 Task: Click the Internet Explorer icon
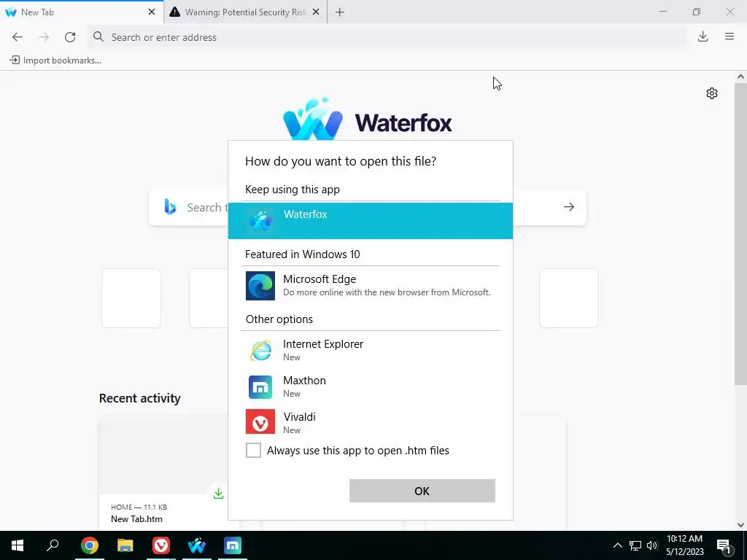(x=260, y=351)
